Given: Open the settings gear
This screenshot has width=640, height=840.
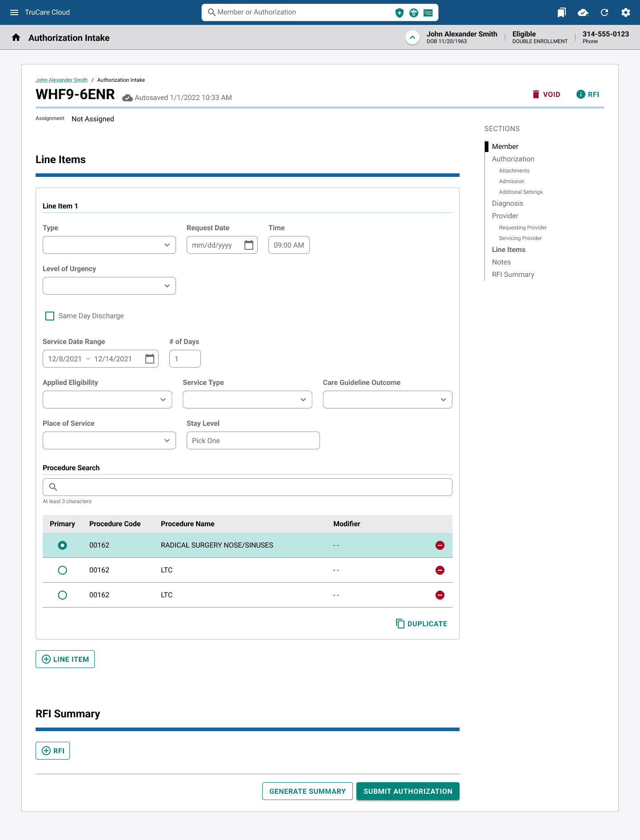Looking at the screenshot, I should pos(626,12).
